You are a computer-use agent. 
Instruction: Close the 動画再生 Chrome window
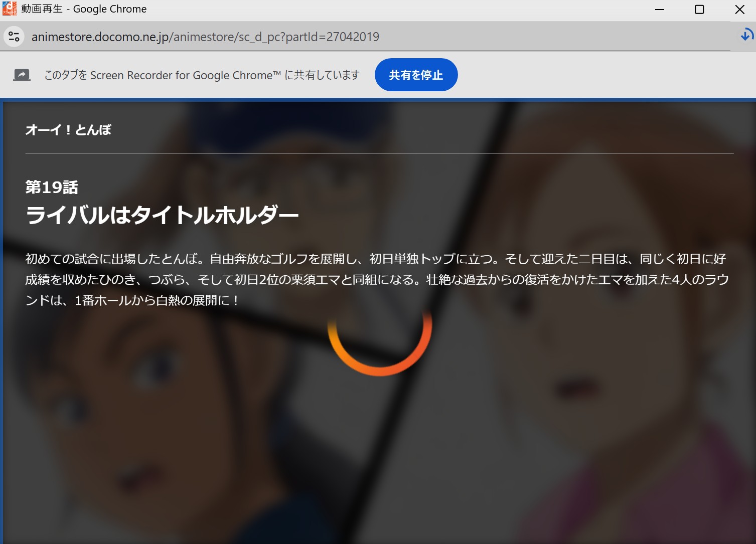[739, 10]
